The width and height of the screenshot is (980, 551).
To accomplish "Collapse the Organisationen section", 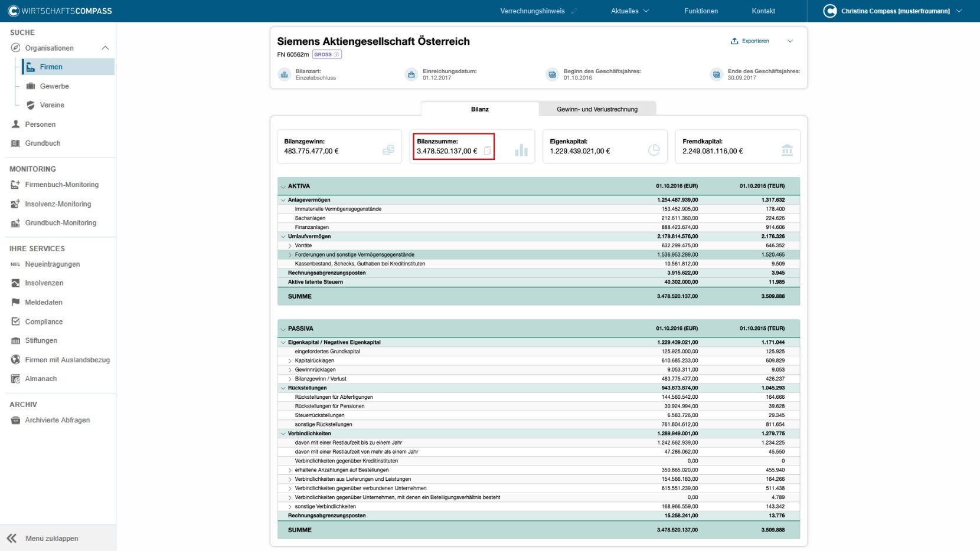I will point(105,48).
